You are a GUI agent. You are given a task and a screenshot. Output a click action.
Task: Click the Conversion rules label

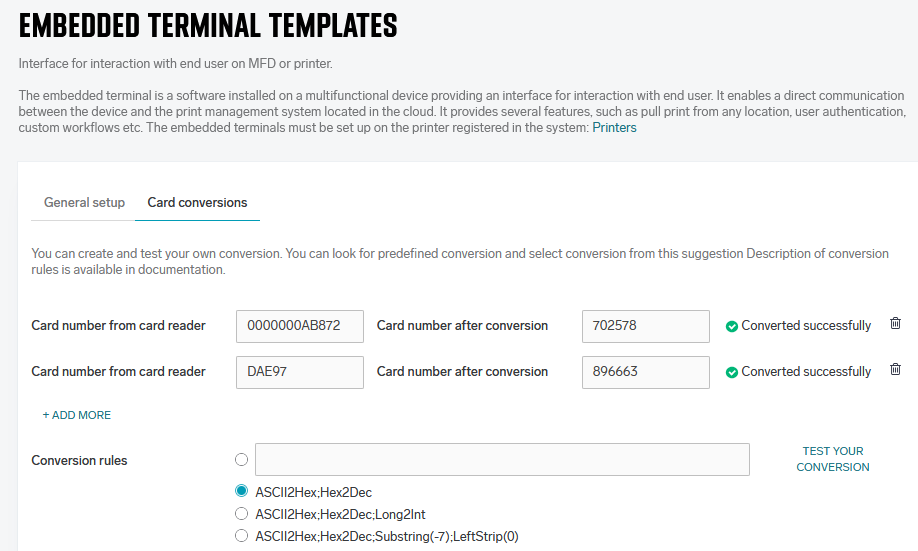click(80, 461)
